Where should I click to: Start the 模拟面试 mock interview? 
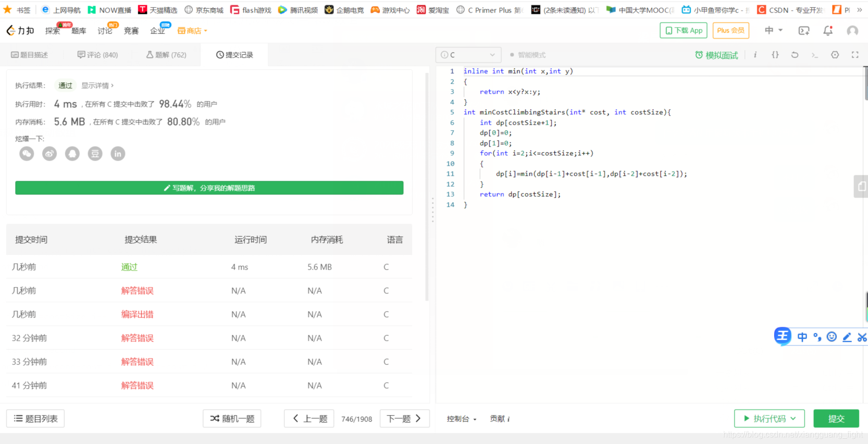716,55
